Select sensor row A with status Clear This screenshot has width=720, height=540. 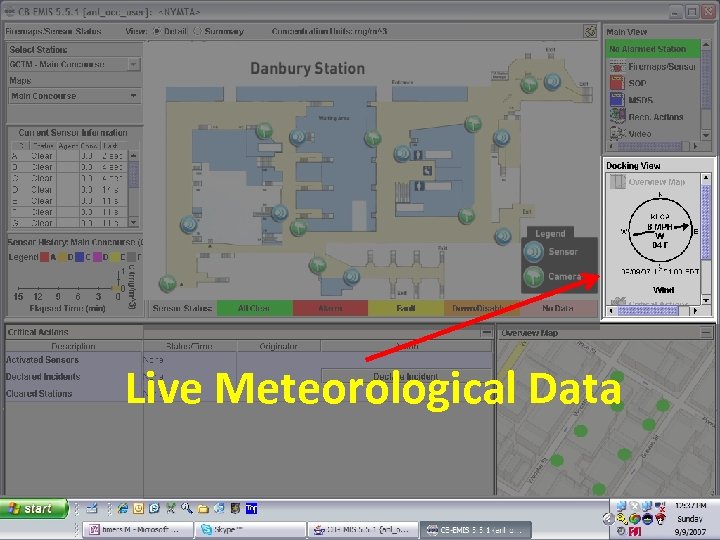click(69, 156)
